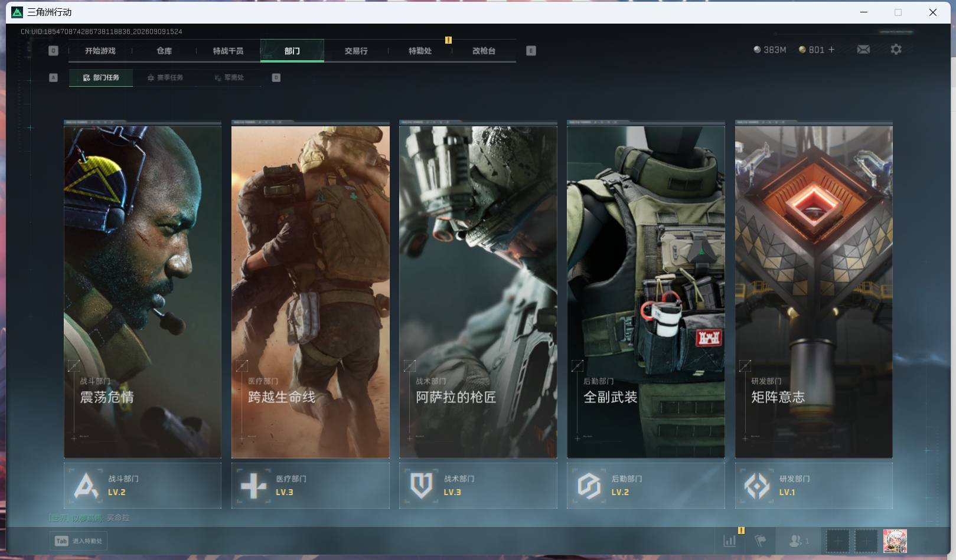Screen dimensions: 956x560
Task: Click the plus to add 801 currency
Action: point(831,50)
